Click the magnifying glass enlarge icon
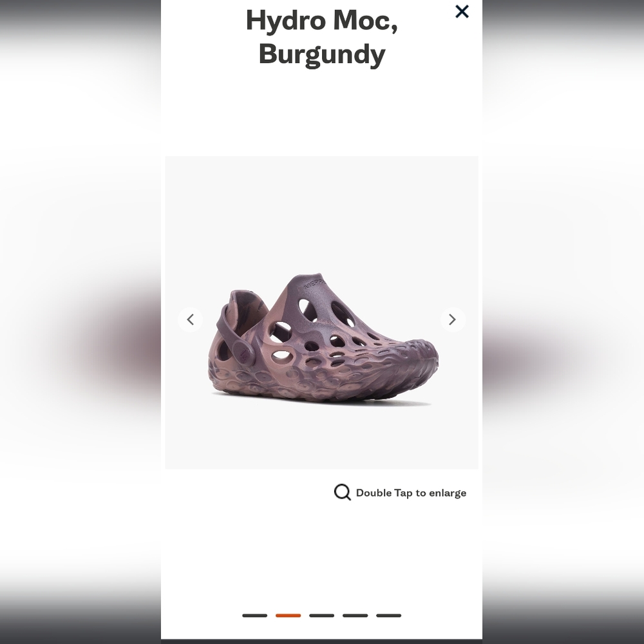 point(343,492)
